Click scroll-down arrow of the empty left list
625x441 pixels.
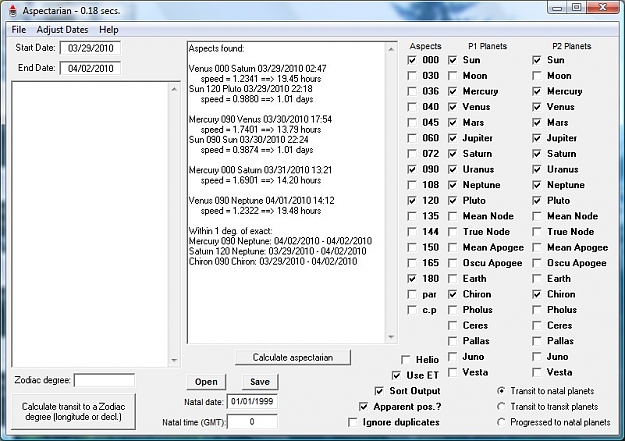coord(174,360)
